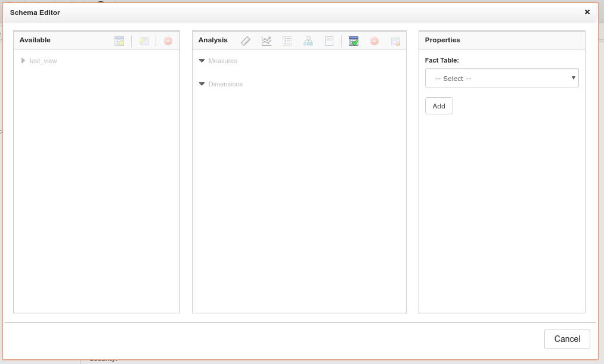Click the document page icon in Analysis toolbar
604x364 pixels.
point(329,41)
